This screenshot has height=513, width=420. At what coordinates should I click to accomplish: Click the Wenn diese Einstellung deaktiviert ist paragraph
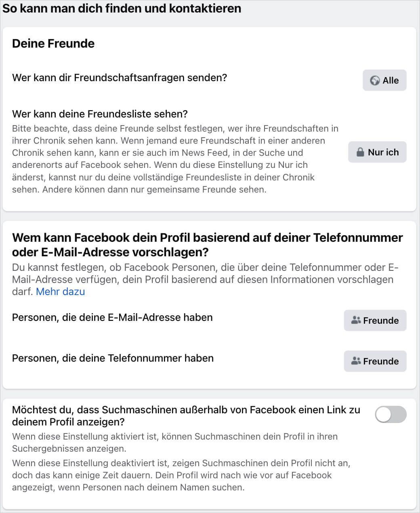[x=181, y=475]
